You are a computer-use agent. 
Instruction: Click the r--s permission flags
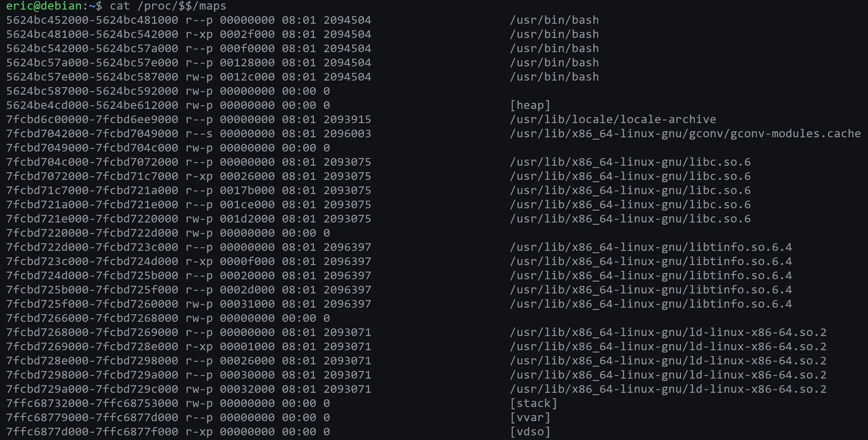[x=199, y=133]
